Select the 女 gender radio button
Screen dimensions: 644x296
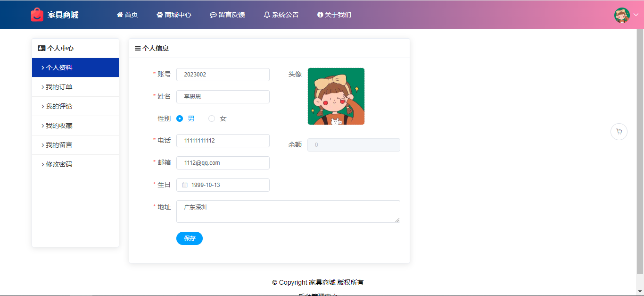[212, 118]
